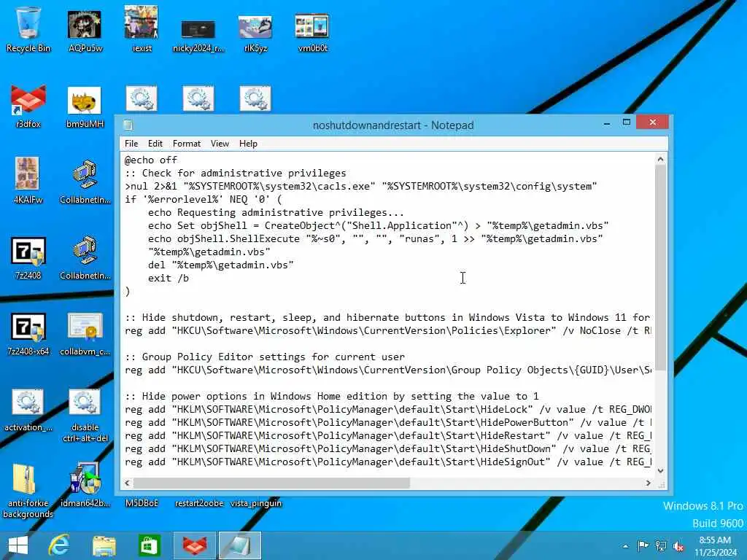Close the Notepad window
This screenshot has height=560, width=747.
tap(652, 122)
